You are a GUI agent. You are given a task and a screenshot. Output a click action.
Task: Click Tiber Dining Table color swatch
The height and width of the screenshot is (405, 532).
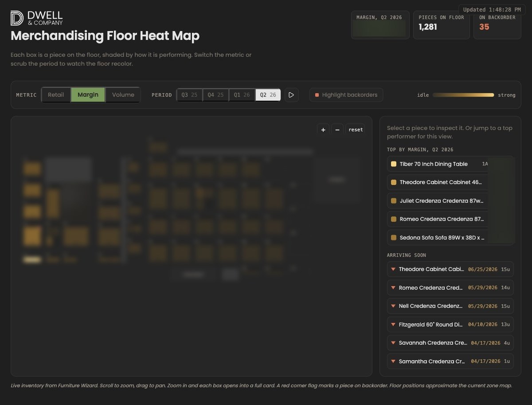[394, 164]
